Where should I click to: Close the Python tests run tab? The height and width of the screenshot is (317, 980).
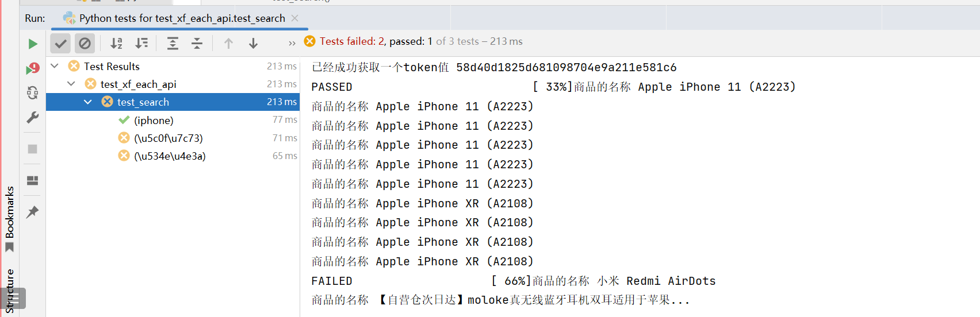[295, 18]
